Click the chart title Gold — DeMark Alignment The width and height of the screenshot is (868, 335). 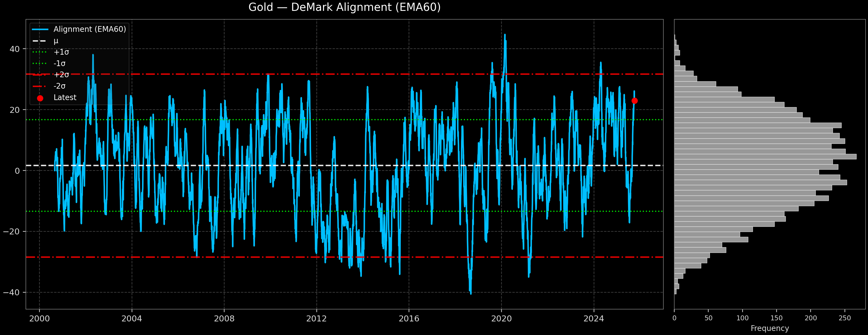[344, 7]
